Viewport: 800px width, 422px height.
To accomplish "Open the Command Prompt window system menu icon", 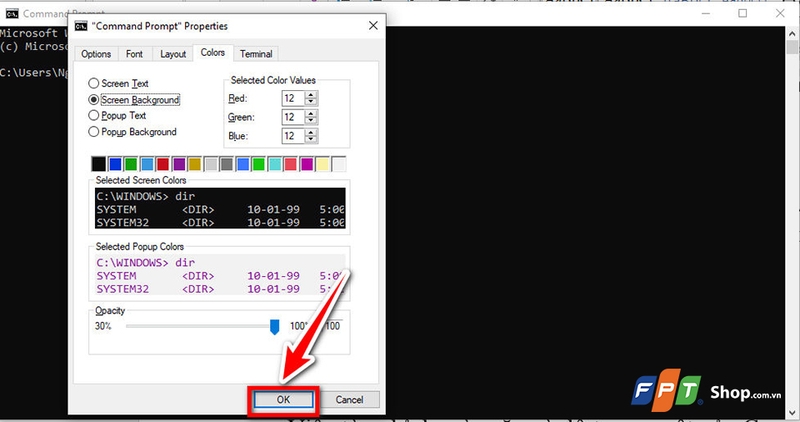I will 12,14.
